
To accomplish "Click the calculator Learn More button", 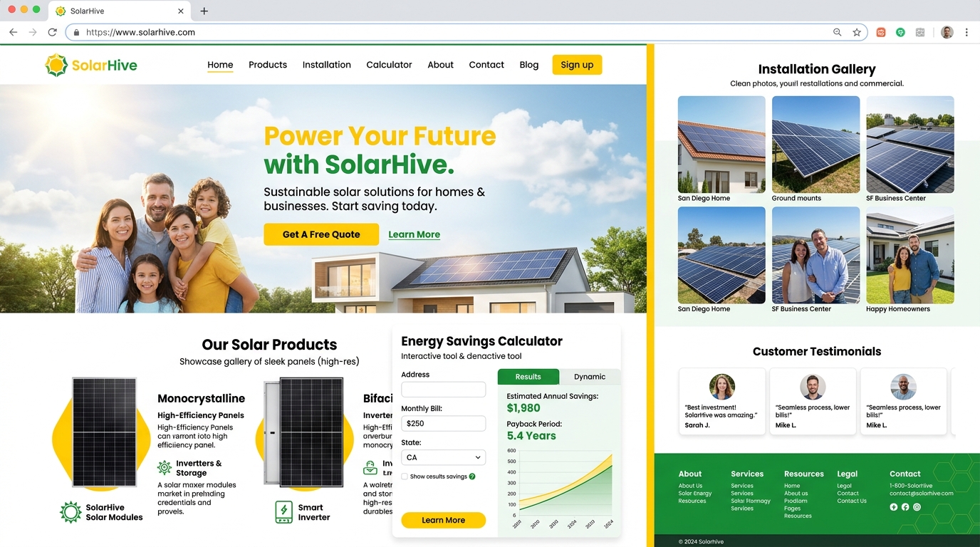I will [443, 520].
